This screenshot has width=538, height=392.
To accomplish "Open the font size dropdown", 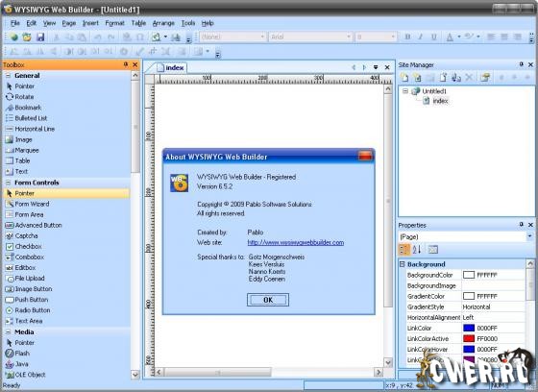I will [393, 37].
